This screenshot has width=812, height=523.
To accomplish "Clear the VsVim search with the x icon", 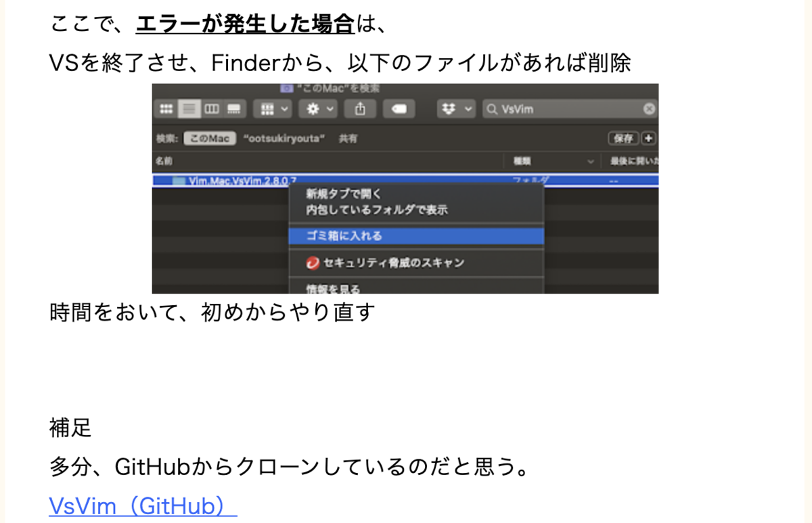I will 649,108.
